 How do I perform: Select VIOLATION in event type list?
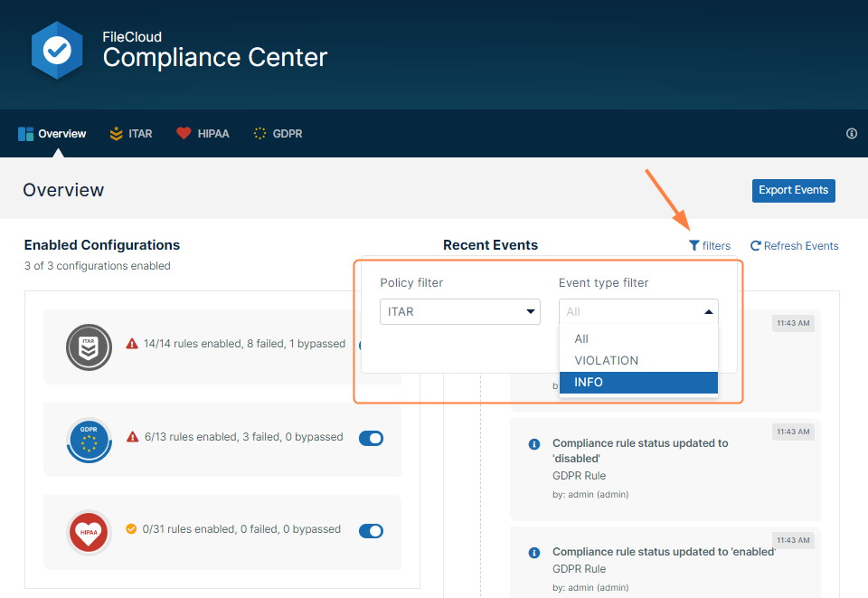638,360
